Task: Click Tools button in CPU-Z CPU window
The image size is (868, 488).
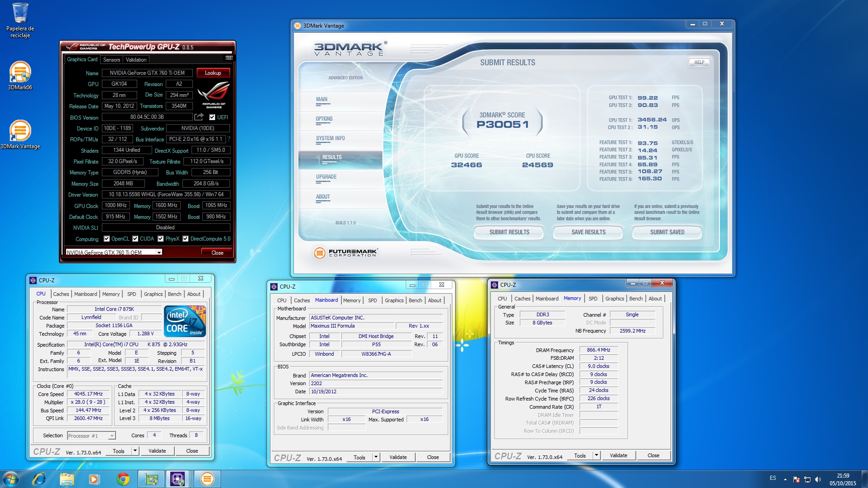Action: (119, 451)
